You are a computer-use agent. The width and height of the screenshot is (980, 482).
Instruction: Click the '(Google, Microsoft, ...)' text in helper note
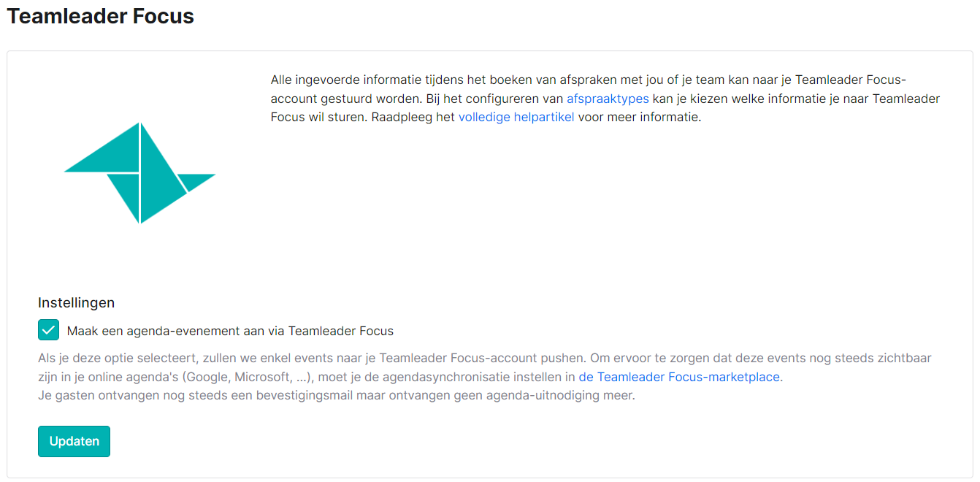pyautogui.click(x=248, y=378)
